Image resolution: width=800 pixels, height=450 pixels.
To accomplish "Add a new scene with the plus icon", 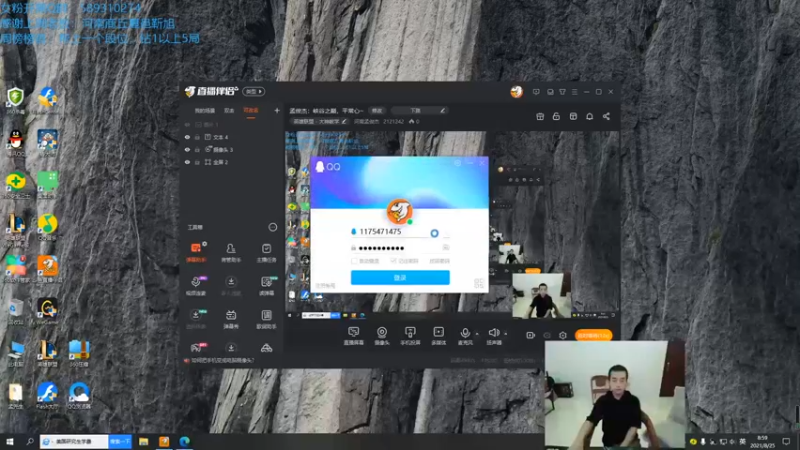I will coord(277,110).
